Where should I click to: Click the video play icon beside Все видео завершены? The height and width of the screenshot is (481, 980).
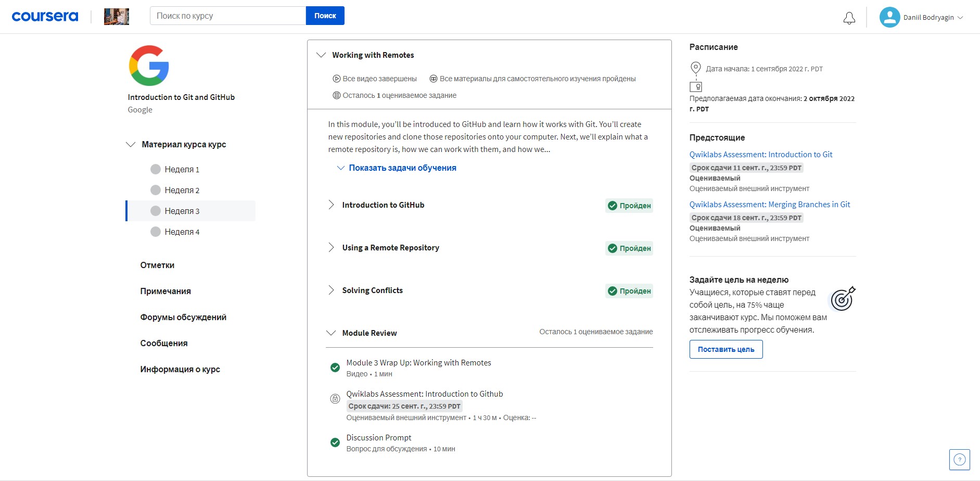click(336, 79)
